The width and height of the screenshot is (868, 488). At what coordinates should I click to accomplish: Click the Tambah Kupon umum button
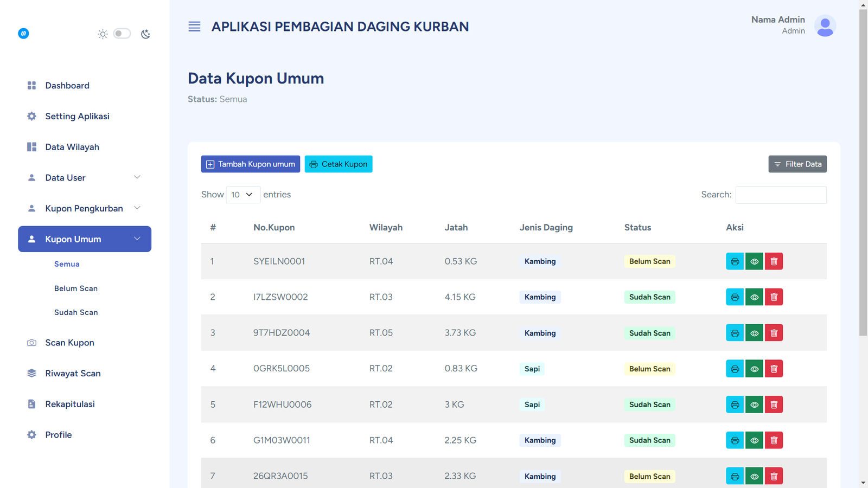[x=250, y=164]
